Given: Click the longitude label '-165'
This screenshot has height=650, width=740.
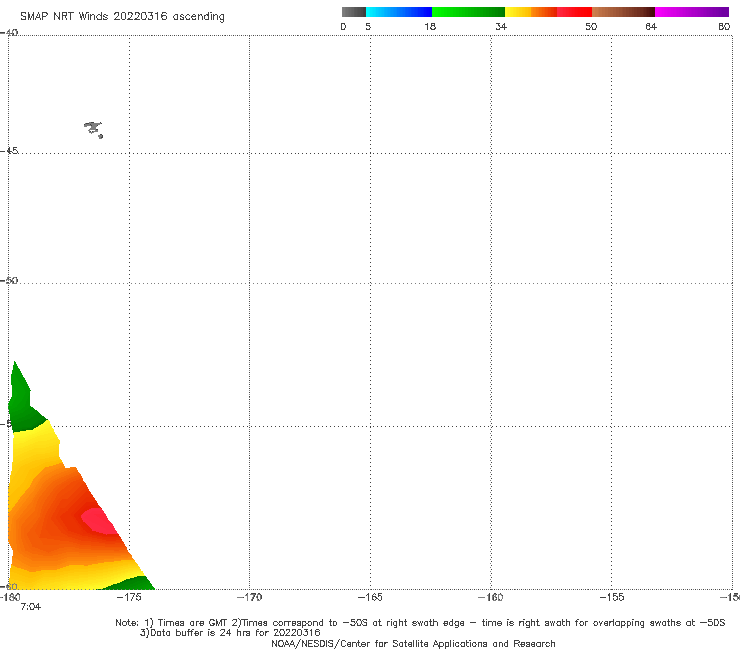Looking at the screenshot, I should point(370,597).
